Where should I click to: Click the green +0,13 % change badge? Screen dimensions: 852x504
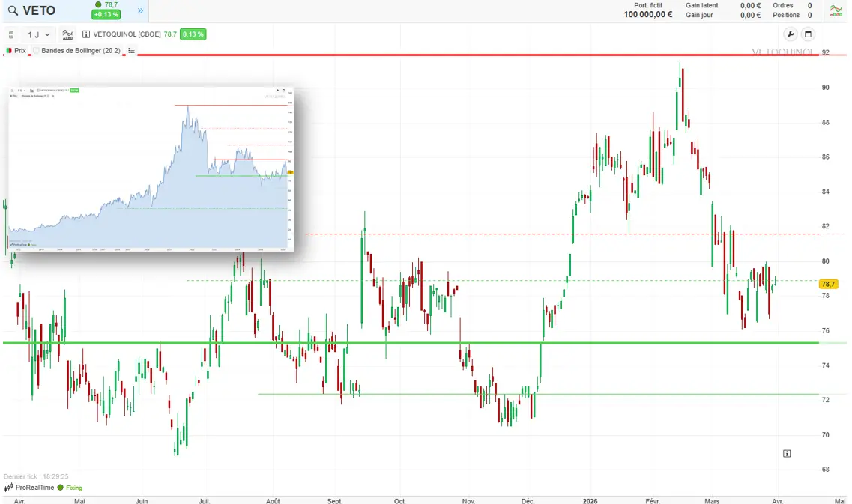(x=107, y=15)
